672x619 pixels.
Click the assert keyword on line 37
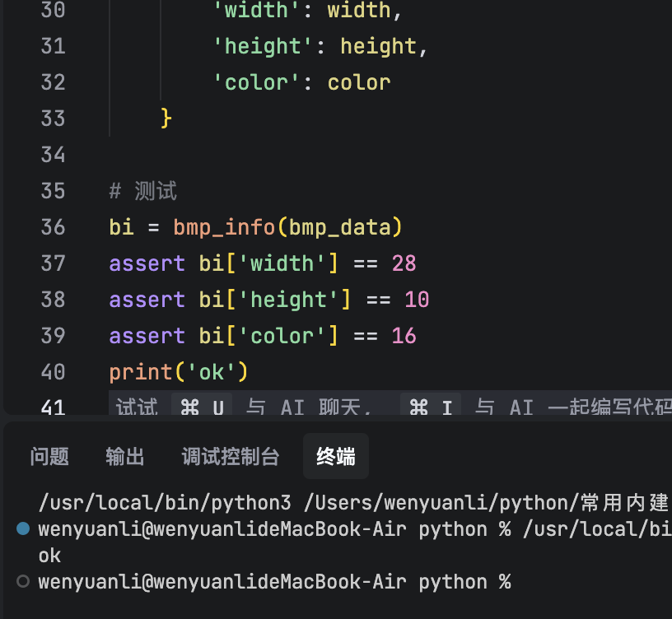tap(147, 263)
